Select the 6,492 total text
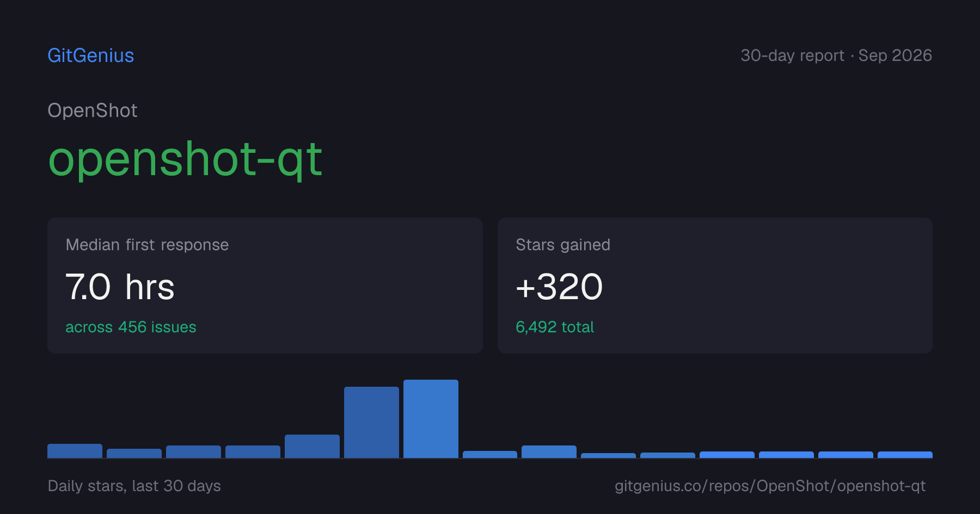Viewport: 980px width, 514px height. [555, 327]
